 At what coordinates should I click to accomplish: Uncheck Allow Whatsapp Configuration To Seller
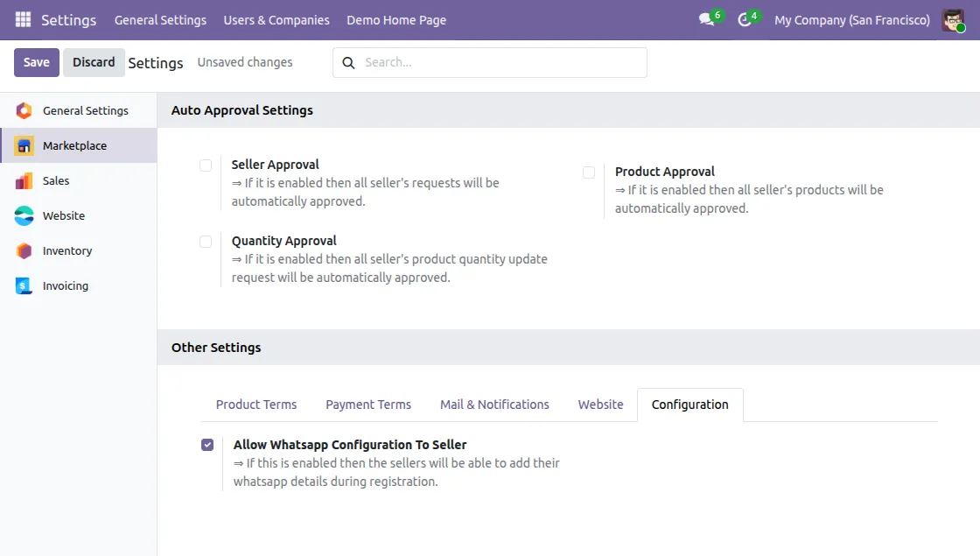pos(207,445)
